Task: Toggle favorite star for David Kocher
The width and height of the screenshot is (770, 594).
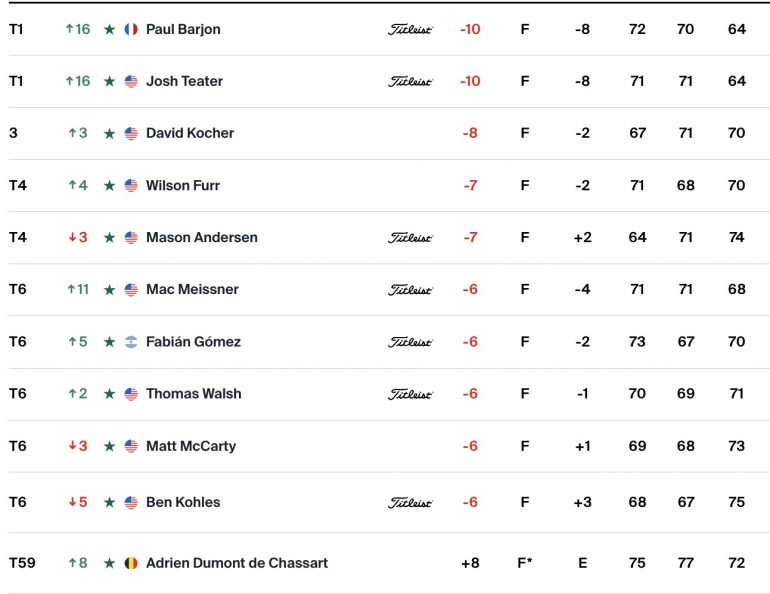Action: pyautogui.click(x=110, y=134)
